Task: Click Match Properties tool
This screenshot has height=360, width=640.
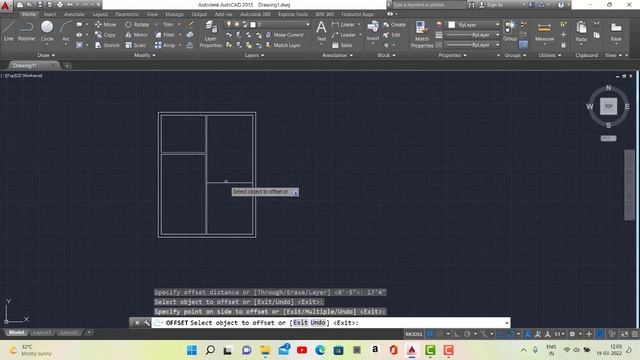Action: point(422,34)
